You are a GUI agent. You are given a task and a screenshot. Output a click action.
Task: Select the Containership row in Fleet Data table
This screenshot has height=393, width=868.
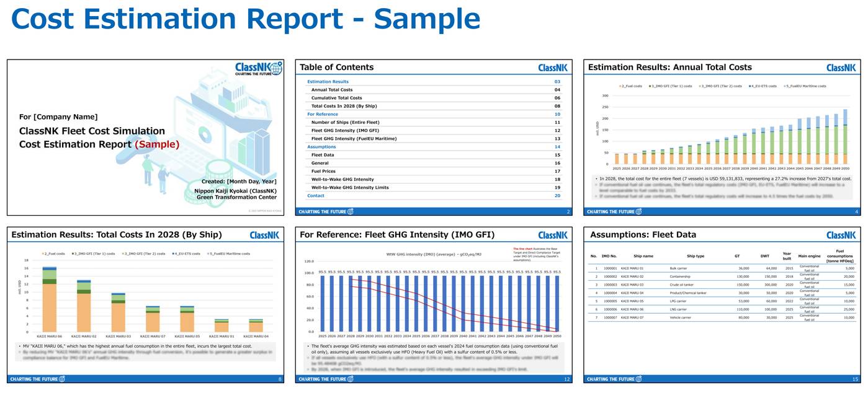pos(684,276)
